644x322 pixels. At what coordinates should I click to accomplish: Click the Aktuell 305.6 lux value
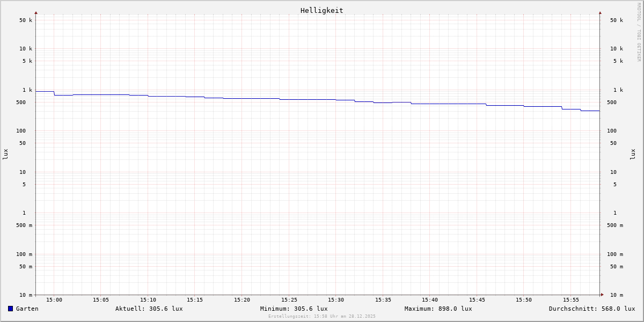click(149, 309)
